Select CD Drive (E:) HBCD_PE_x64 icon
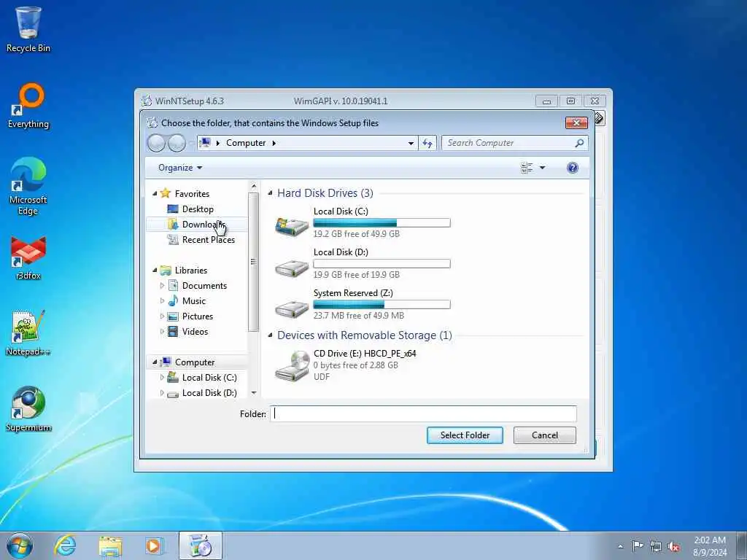 292,365
